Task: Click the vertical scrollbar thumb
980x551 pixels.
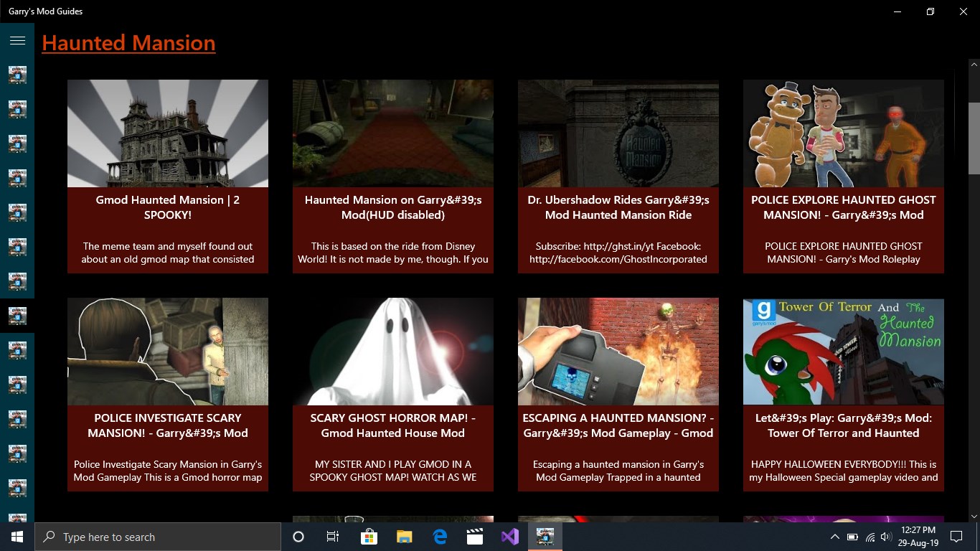Action: 974,138
